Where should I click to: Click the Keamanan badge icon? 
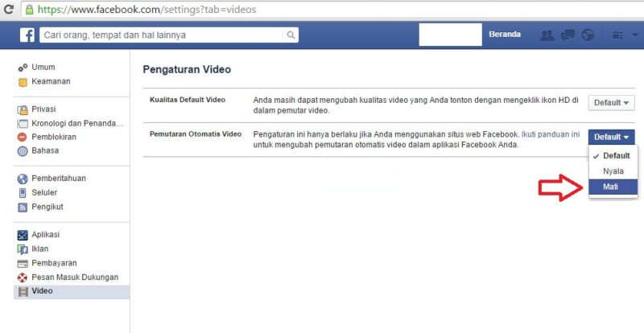[x=23, y=82]
